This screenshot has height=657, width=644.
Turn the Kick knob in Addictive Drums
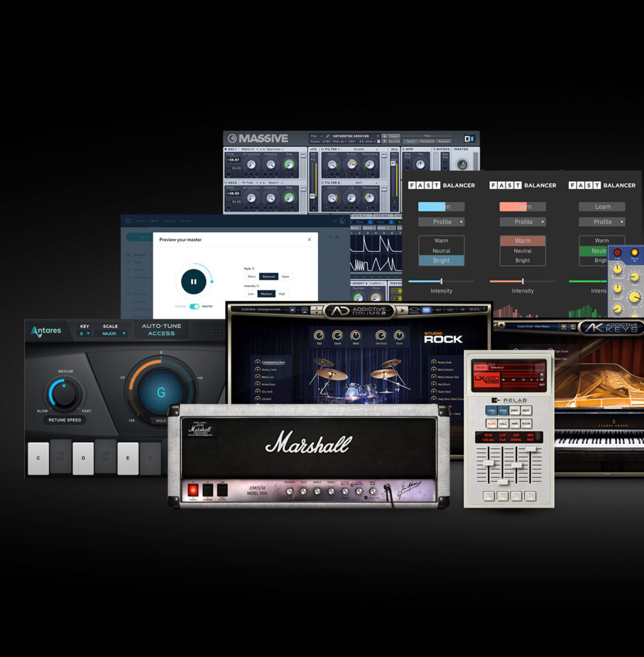pyautogui.click(x=319, y=336)
